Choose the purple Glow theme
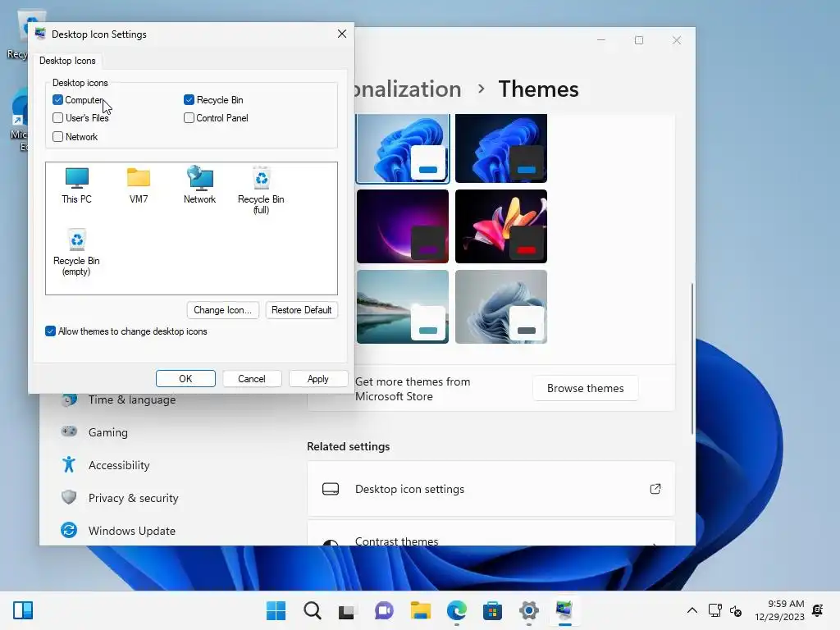Image resolution: width=840 pixels, height=630 pixels. tap(403, 226)
